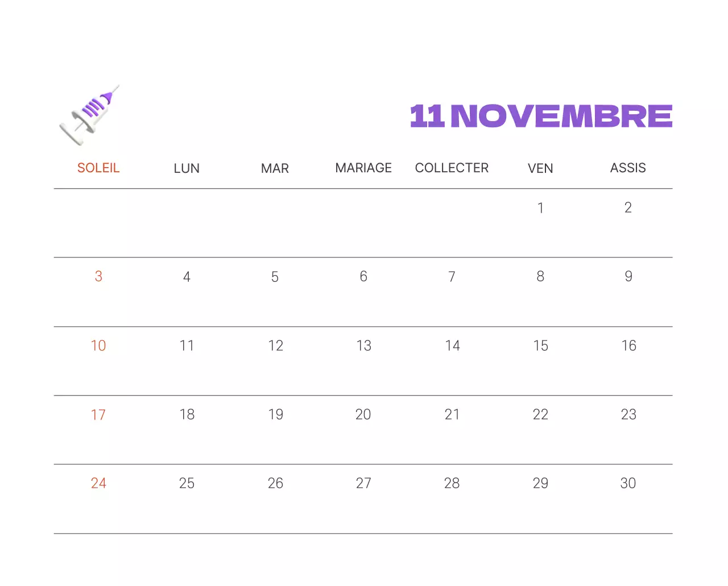This screenshot has width=728, height=586.
Task: Click the 11 NOVEMBRE title
Action: [x=541, y=116]
